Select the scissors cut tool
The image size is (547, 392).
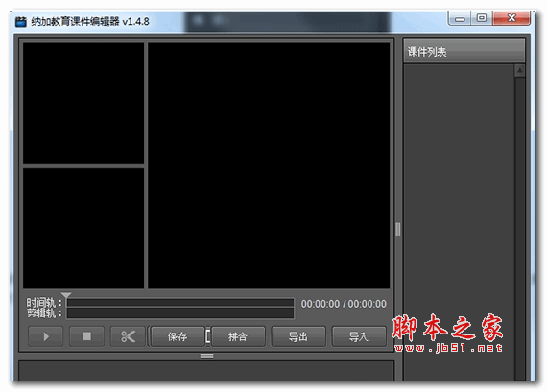[x=128, y=336]
